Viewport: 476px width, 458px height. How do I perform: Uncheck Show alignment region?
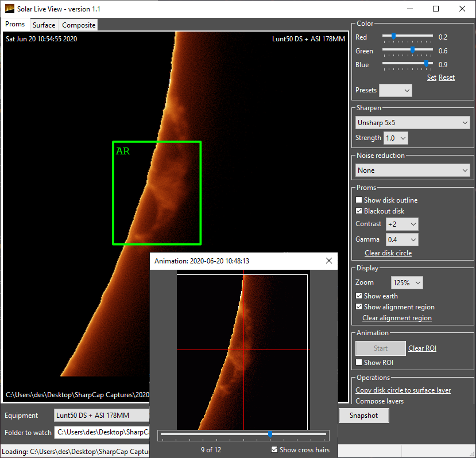[x=358, y=307]
